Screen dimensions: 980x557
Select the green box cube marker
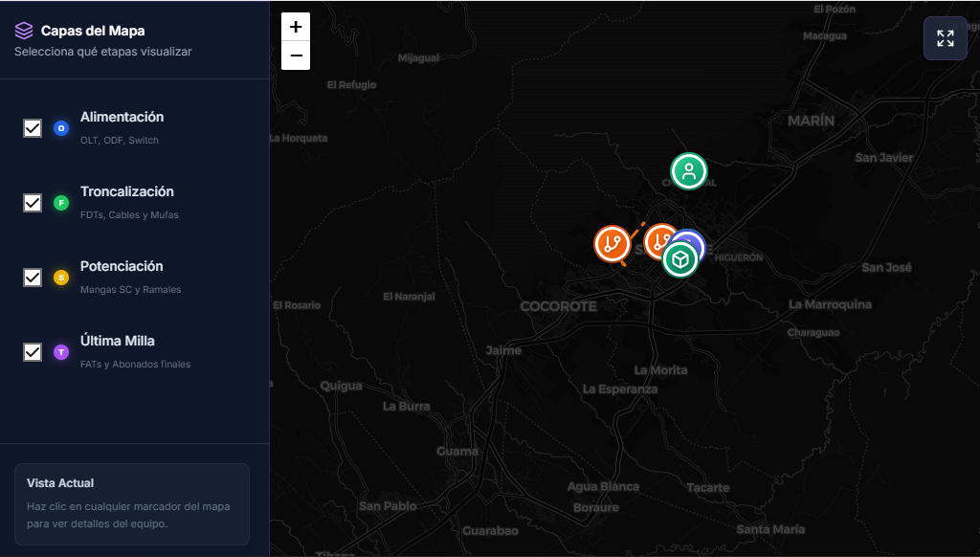(680, 259)
